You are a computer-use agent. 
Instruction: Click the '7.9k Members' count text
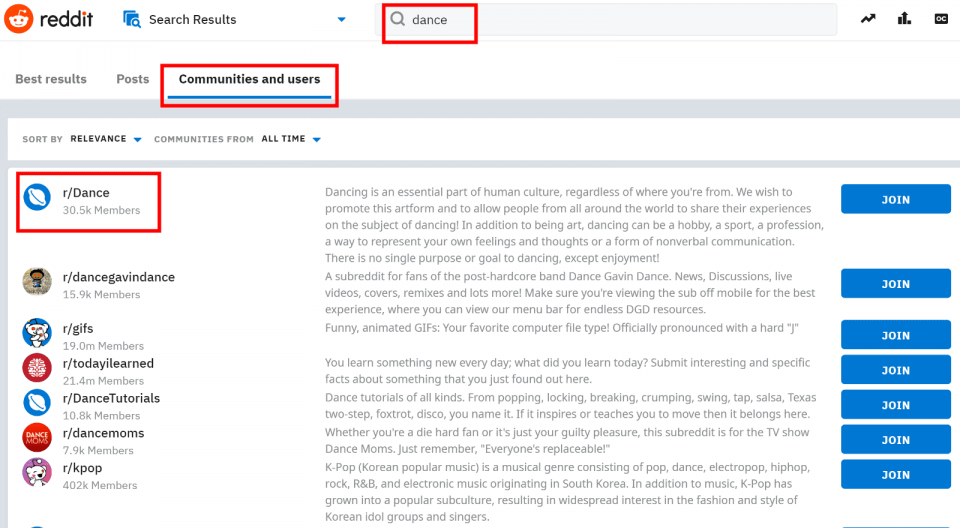[98, 451]
